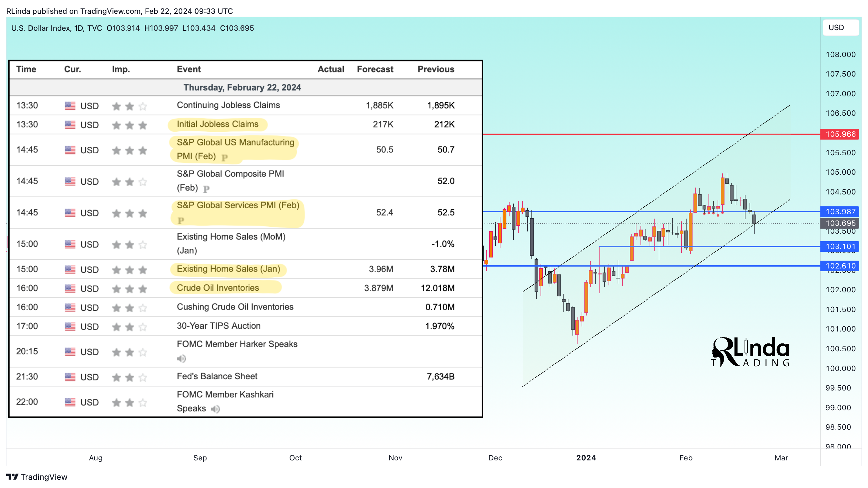Click US flag in Continuing Jobless Claims row

click(70, 106)
